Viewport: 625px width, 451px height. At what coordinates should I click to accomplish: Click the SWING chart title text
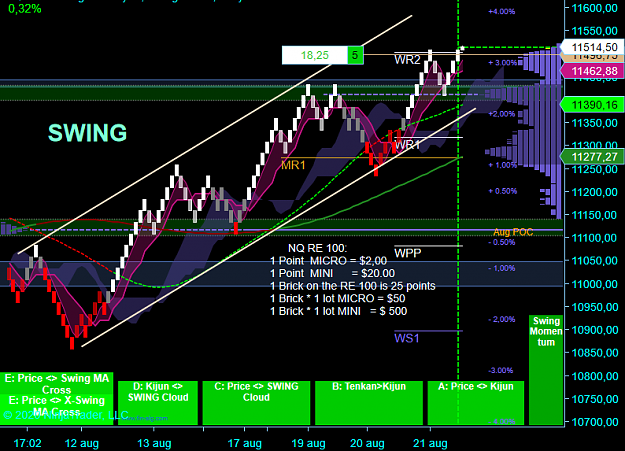tap(87, 133)
